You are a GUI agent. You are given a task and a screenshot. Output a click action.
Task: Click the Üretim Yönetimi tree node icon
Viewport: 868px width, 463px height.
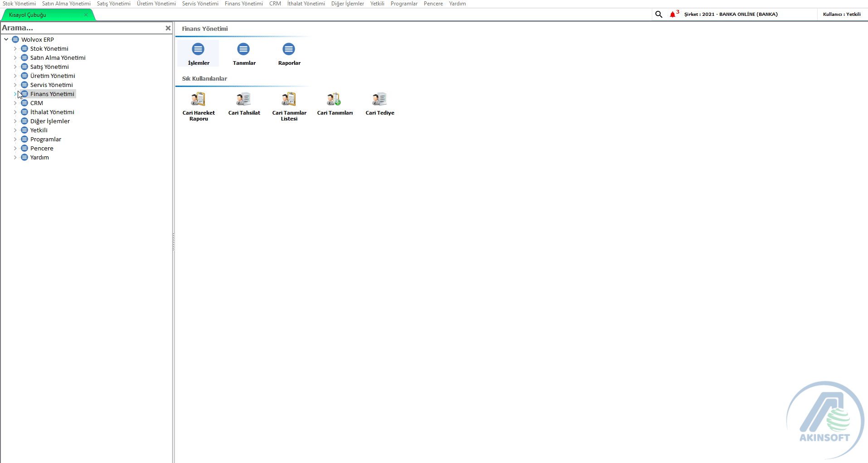tap(24, 76)
